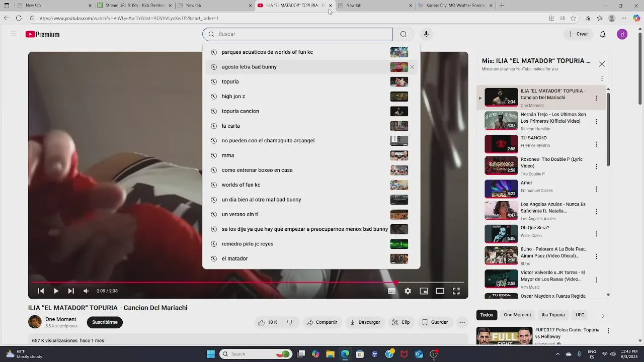Click the search magnifier button
This screenshot has width=644, height=362.
tap(404, 34)
